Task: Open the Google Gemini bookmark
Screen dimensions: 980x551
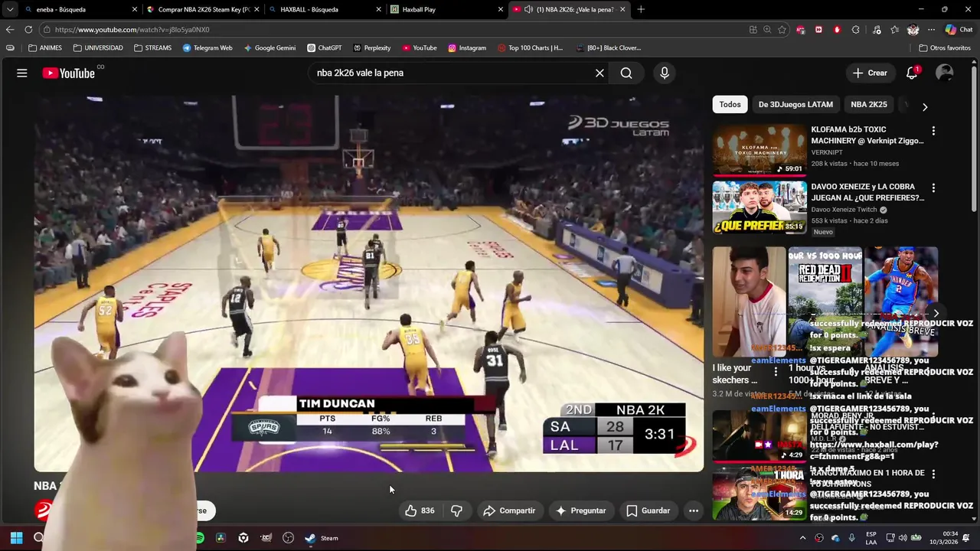Action: tap(269, 47)
